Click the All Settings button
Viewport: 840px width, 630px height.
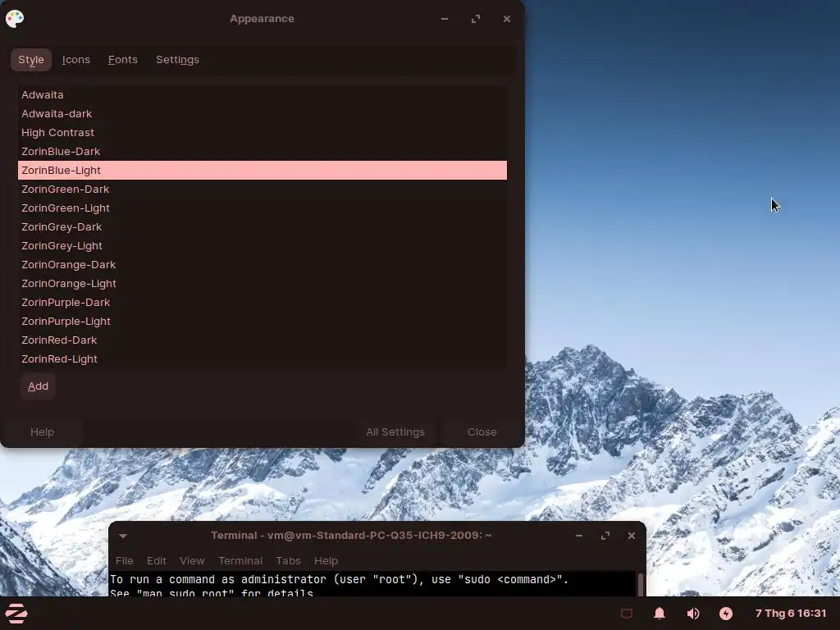tap(395, 431)
